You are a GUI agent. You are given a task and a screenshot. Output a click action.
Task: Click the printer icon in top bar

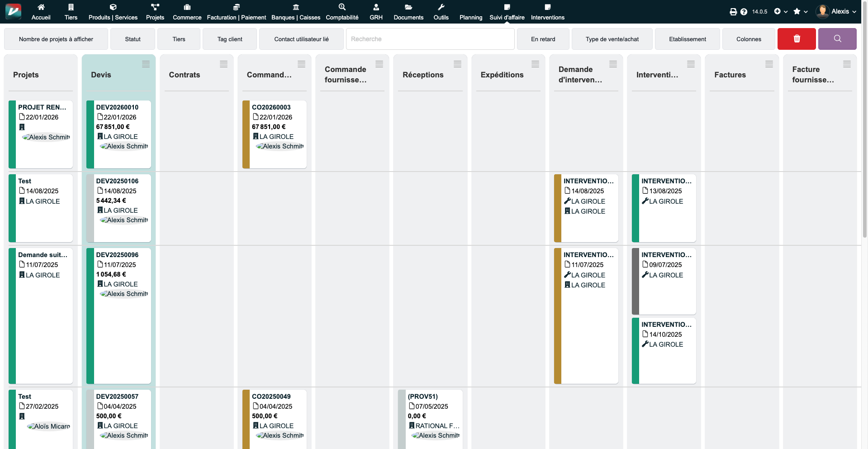pyautogui.click(x=733, y=12)
